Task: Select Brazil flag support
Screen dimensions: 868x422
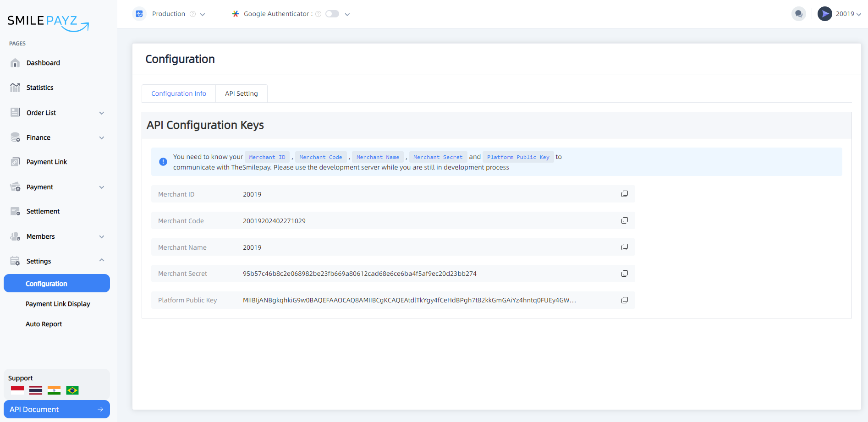Action: coord(72,390)
